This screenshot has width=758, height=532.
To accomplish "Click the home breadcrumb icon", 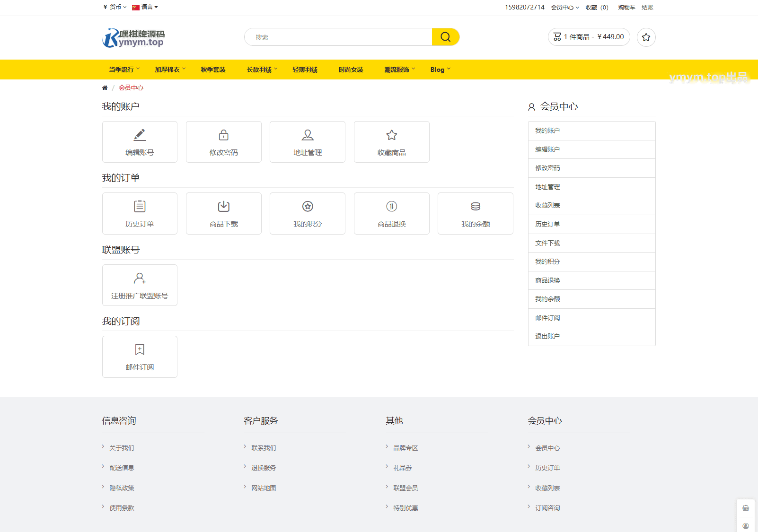I will click(x=105, y=87).
